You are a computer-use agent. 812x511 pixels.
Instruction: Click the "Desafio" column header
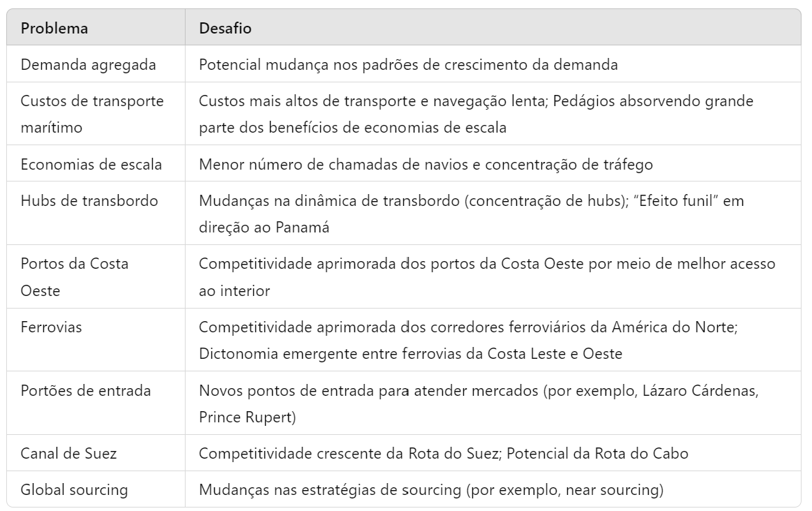pos(225,29)
